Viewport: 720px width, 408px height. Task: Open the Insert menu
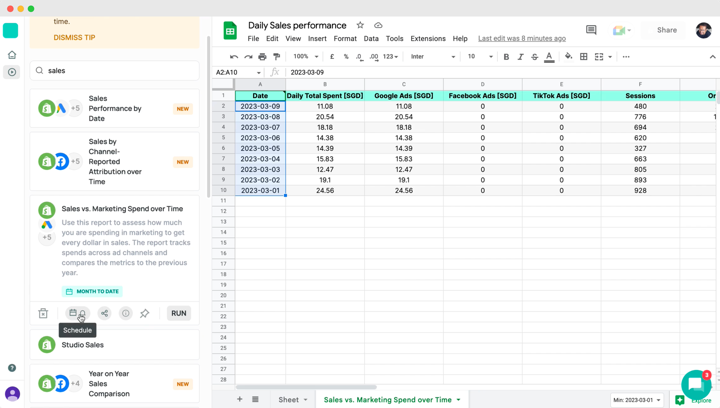coord(317,39)
